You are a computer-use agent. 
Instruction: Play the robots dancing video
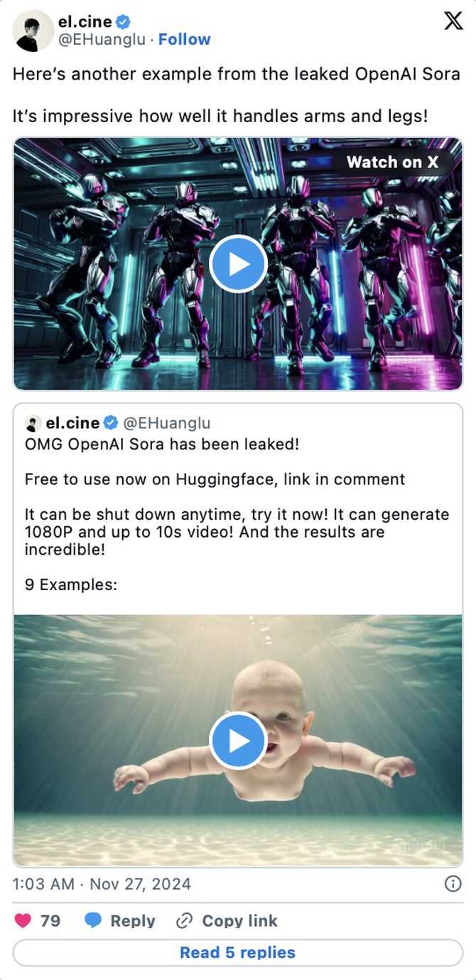[238, 264]
